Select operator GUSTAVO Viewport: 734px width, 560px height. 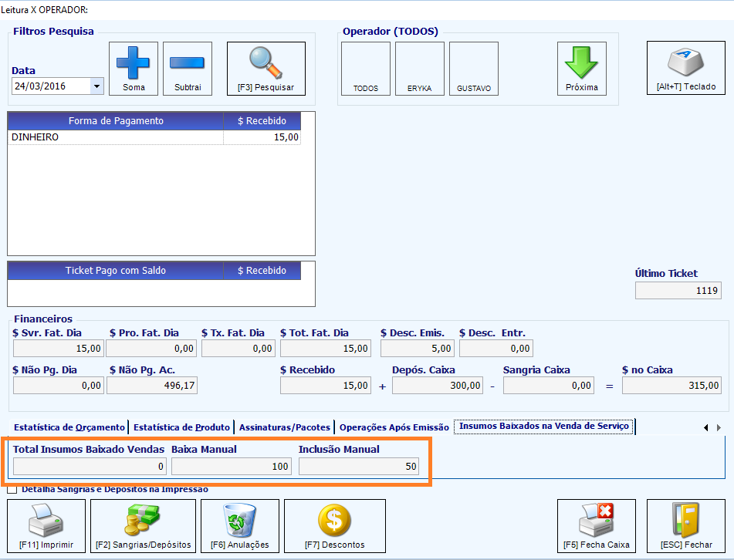point(474,69)
